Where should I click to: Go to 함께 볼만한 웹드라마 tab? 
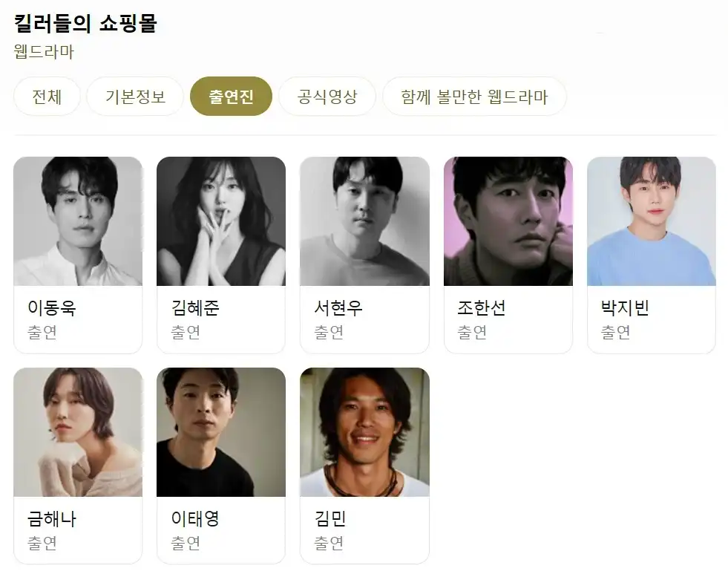coord(474,97)
